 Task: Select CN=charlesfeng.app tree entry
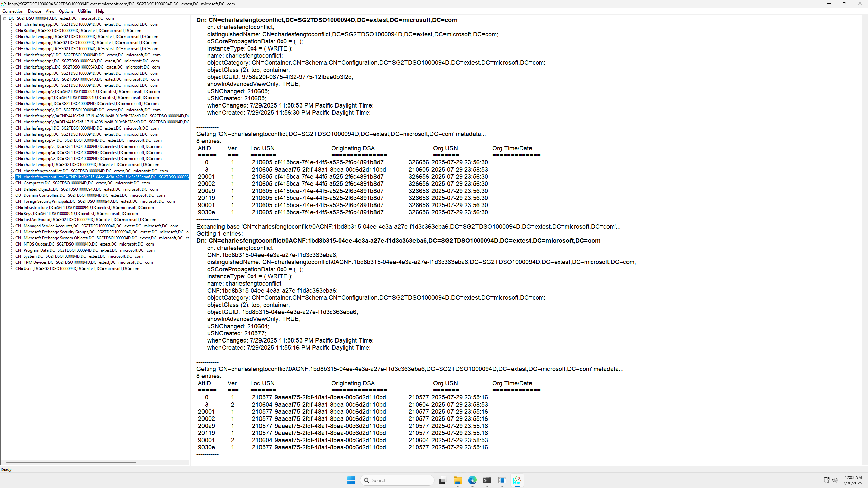(86, 37)
